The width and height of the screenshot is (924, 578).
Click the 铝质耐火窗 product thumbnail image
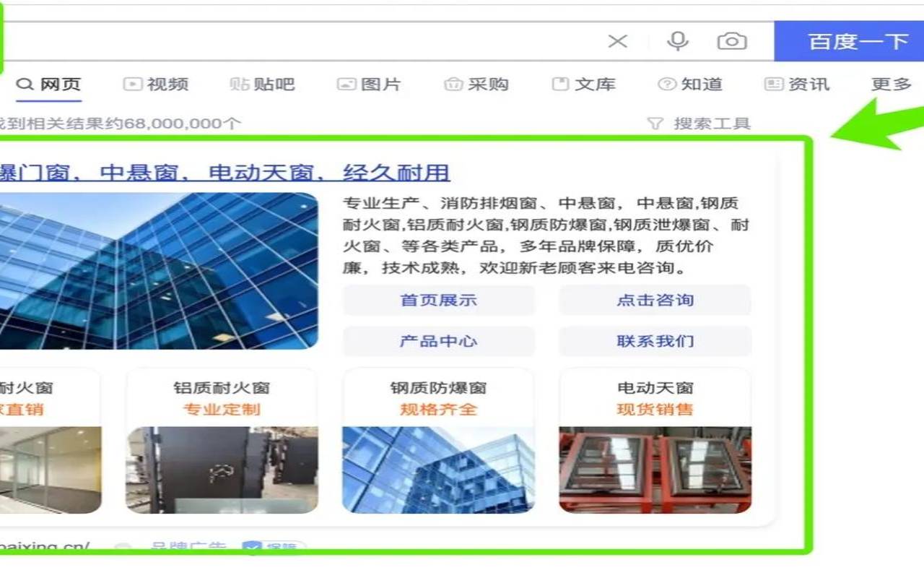coord(222,470)
